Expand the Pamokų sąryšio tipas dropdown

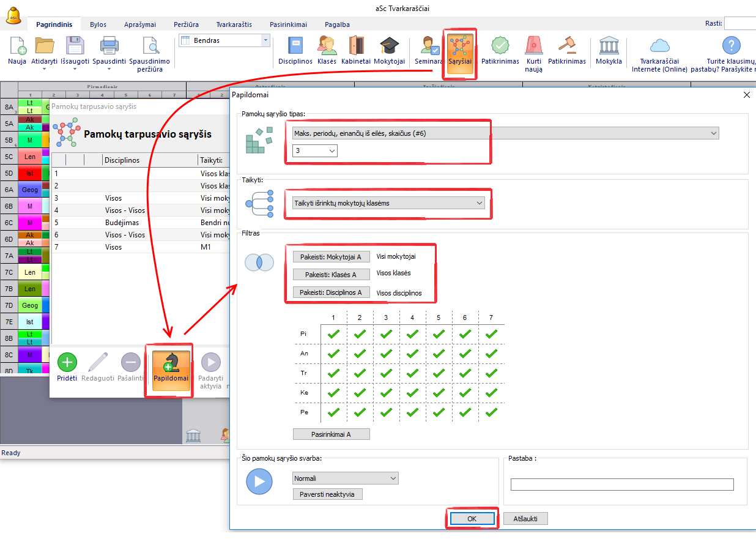pos(502,133)
